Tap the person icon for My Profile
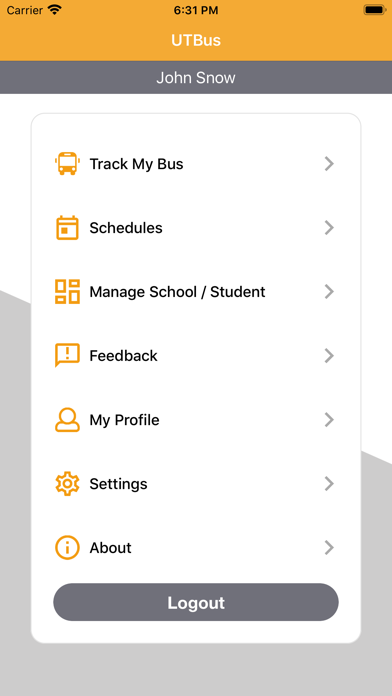The image size is (392, 696). point(67,419)
